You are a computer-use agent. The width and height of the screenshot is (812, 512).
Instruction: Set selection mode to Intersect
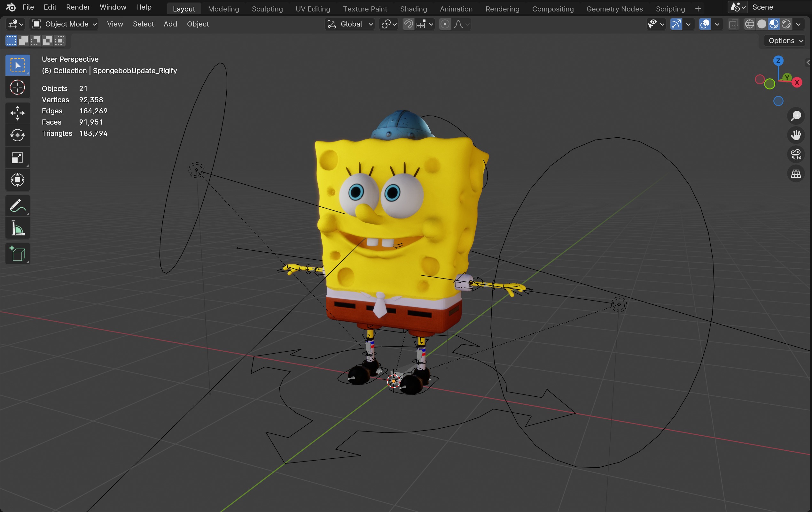(60, 41)
